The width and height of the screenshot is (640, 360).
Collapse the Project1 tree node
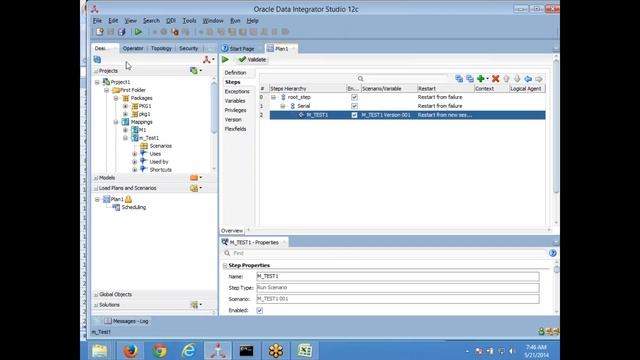[97, 82]
